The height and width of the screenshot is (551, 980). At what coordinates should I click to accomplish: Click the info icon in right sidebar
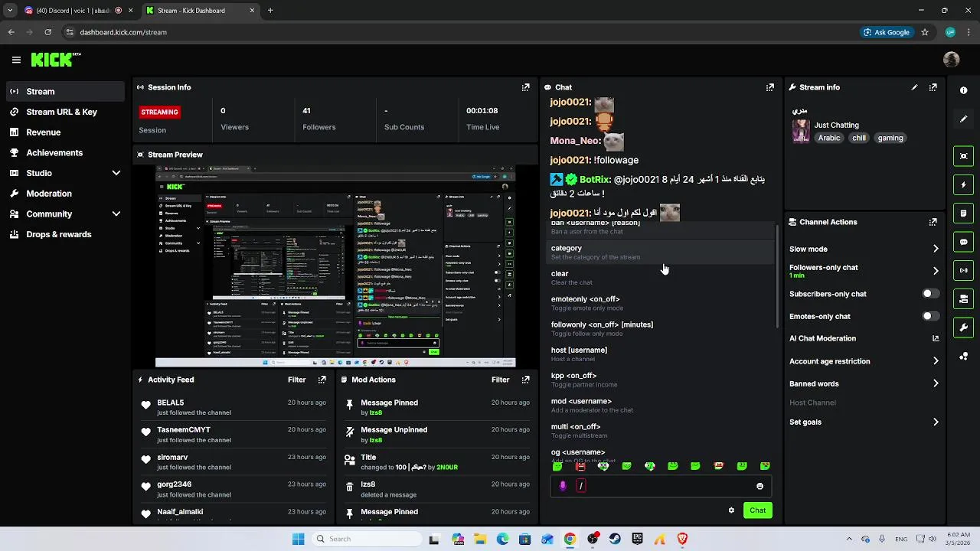point(963,90)
